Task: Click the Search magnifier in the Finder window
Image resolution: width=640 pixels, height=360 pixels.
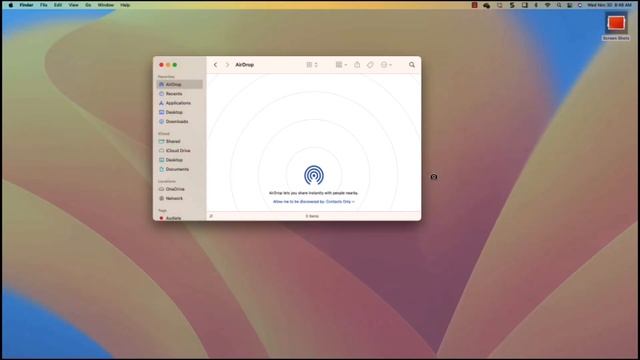Action: click(x=412, y=65)
